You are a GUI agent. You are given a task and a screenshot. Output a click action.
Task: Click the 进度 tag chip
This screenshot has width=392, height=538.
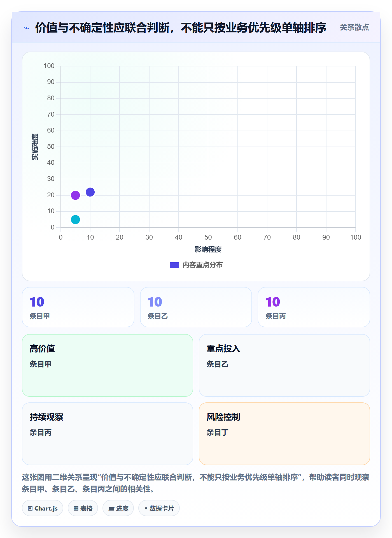coord(118,508)
